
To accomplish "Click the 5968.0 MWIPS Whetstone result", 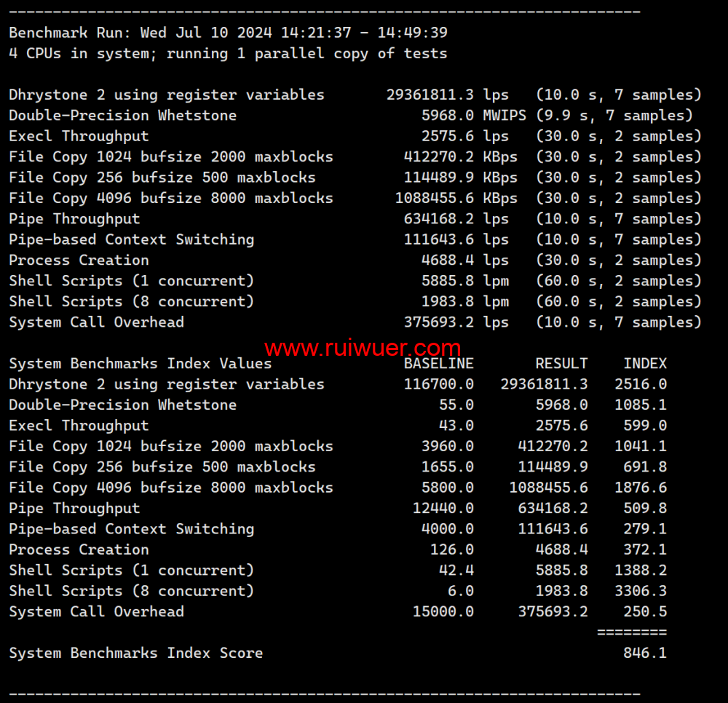I will tap(448, 116).
